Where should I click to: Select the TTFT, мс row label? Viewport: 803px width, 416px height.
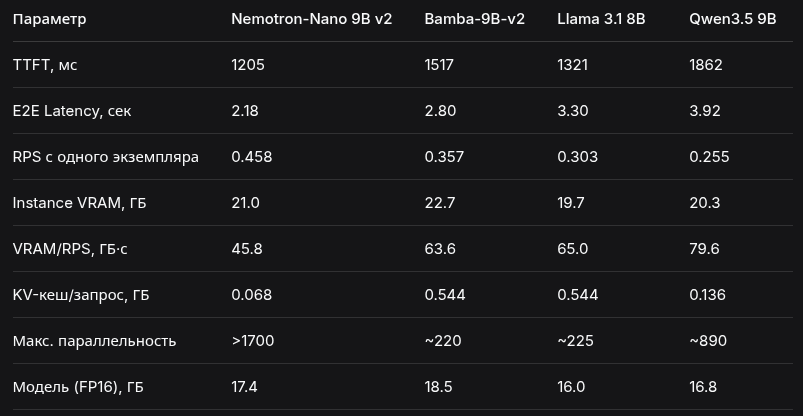pyautogui.click(x=45, y=65)
